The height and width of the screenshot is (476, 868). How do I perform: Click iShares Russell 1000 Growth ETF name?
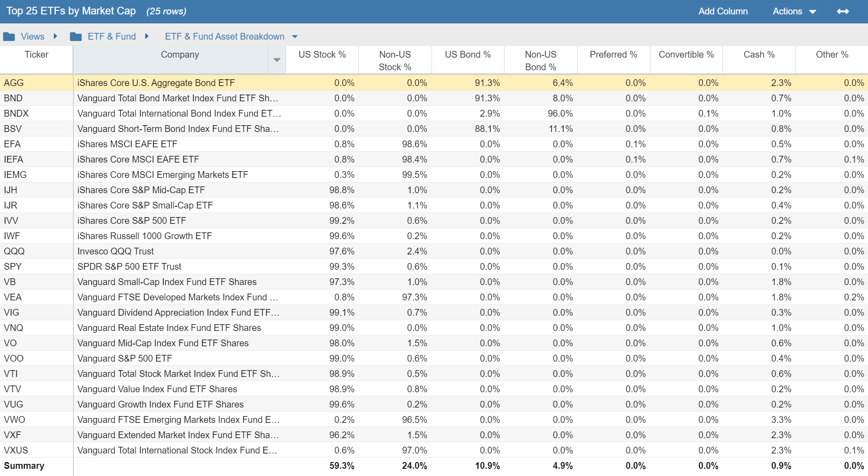[145, 236]
